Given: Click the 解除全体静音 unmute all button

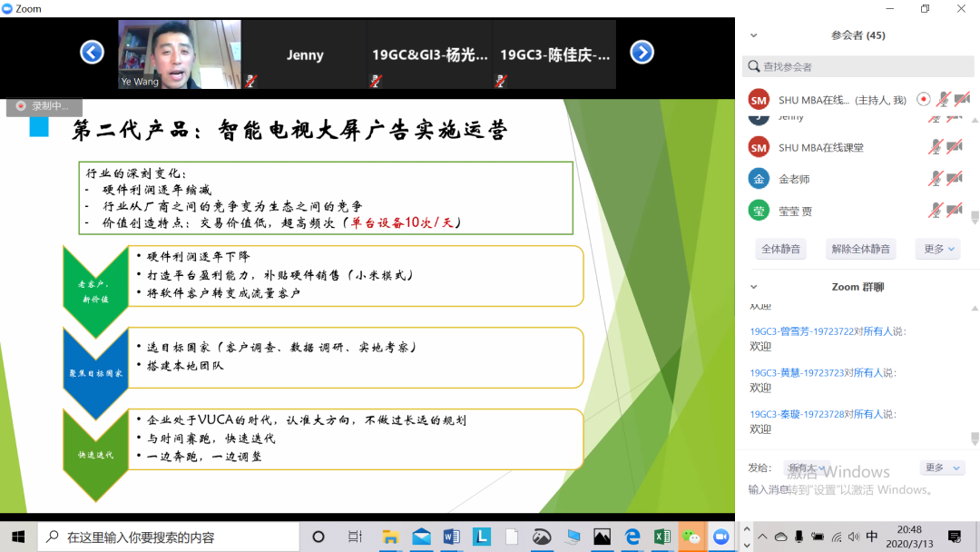Looking at the screenshot, I should [860, 249].
